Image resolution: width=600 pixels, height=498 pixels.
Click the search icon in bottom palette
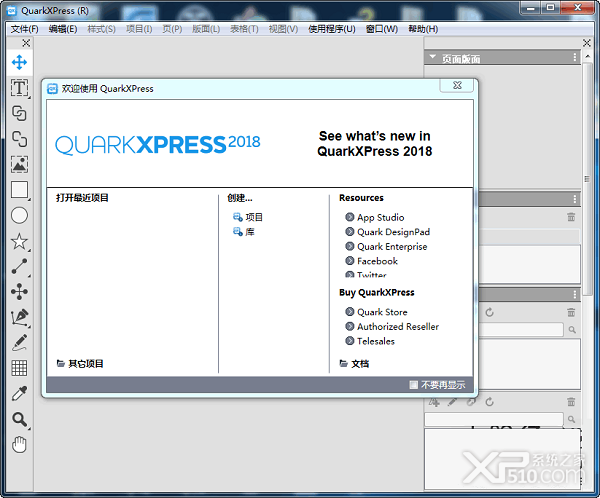pos(572,419)
